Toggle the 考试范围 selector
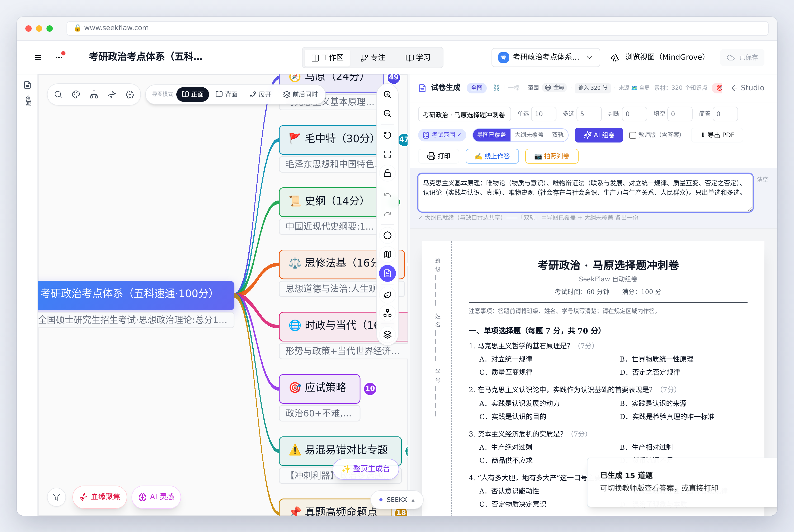 442,135
